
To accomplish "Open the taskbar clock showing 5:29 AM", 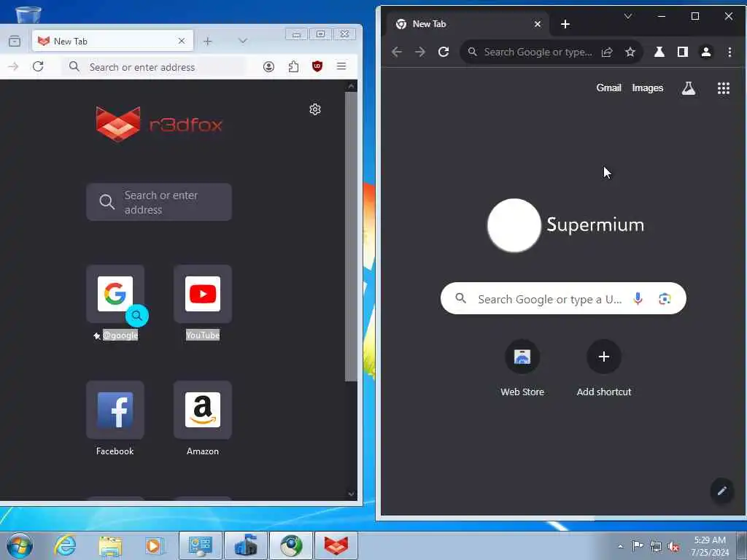I will point(710,545).
